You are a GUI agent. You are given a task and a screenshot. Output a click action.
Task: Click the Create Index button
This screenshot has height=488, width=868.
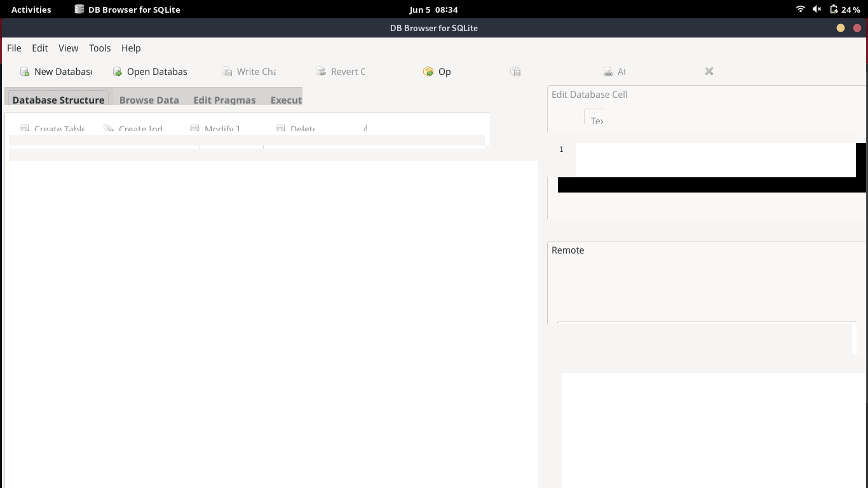pos(133,128)
